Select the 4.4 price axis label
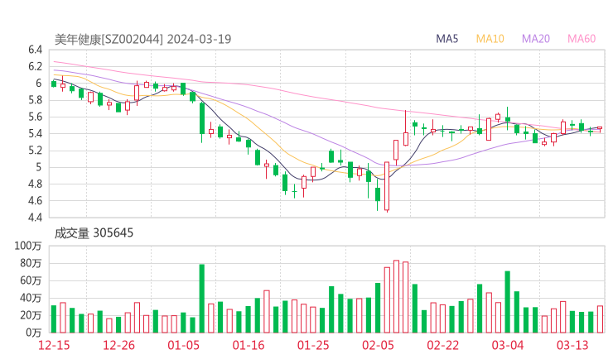 34,218
